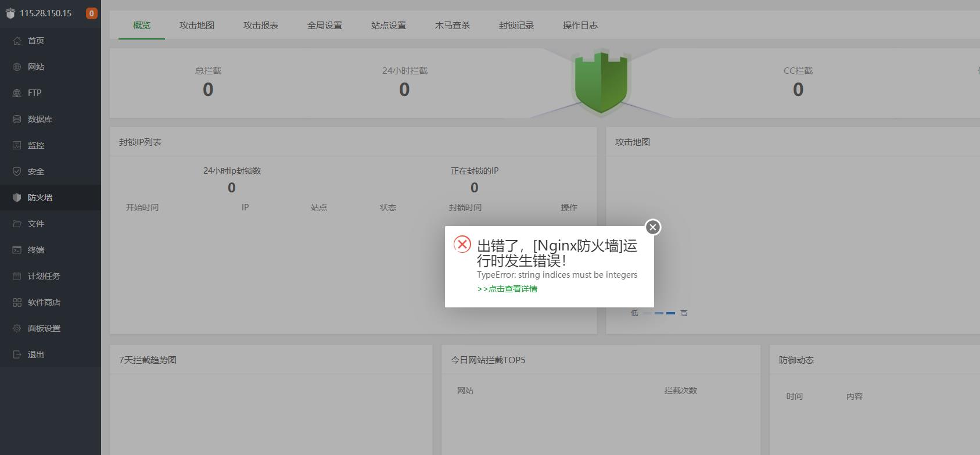Click the 今日网站拦截TOP5 panel title
This screenshot has width=980, height=455.
[x=488, y=360]
